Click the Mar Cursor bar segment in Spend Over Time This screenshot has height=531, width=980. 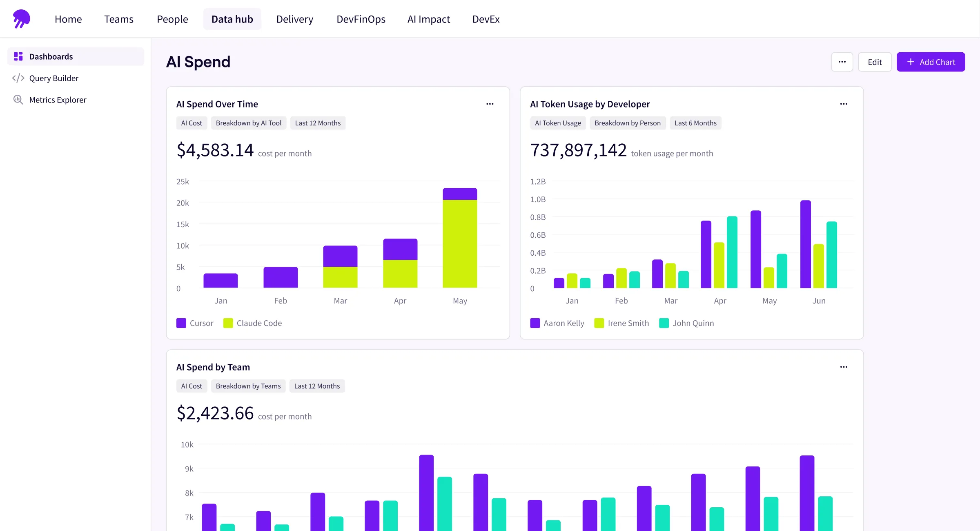tap(340, 256)
